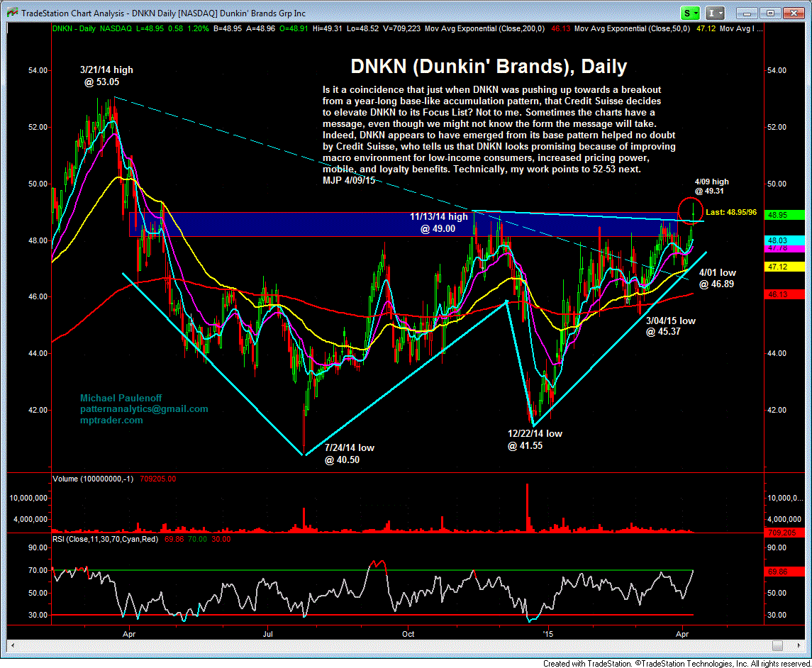Click the 'Hi=49.31' status value
Screen dimensions: 812x668
pos(328,28)
